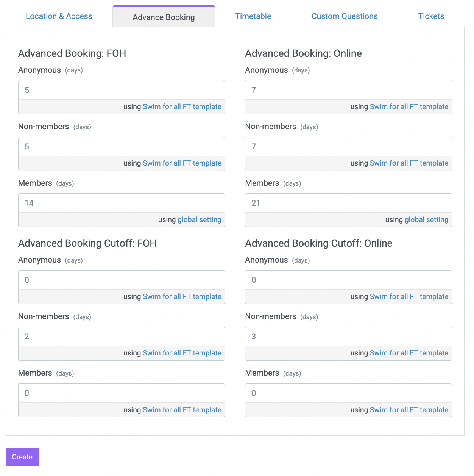474x476 pixels.
Task: Open global setting link under FOH Members
Action: [200, 220]
